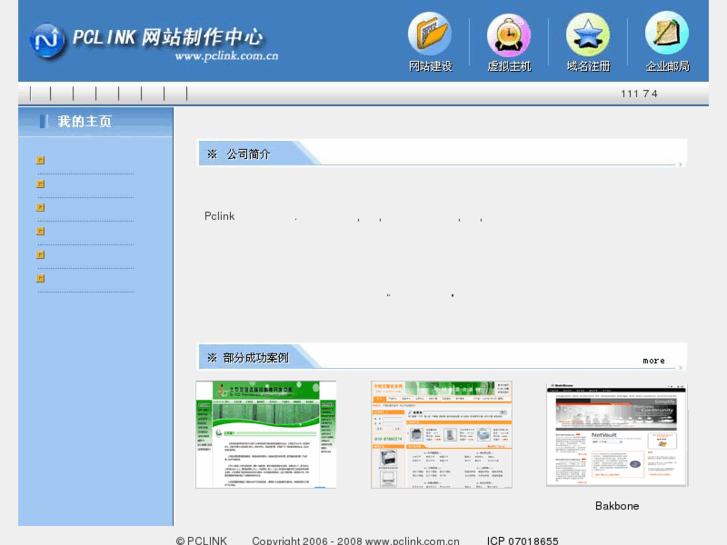727x545 pixels.
Task: Open the orange product website case thumbnail
Action: (441, 435)
